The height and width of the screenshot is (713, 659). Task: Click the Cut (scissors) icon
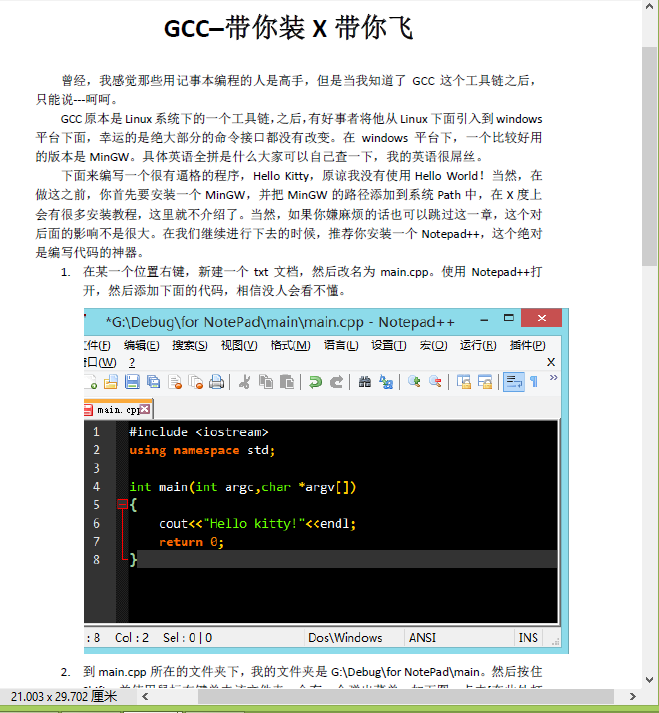[245, 382]
